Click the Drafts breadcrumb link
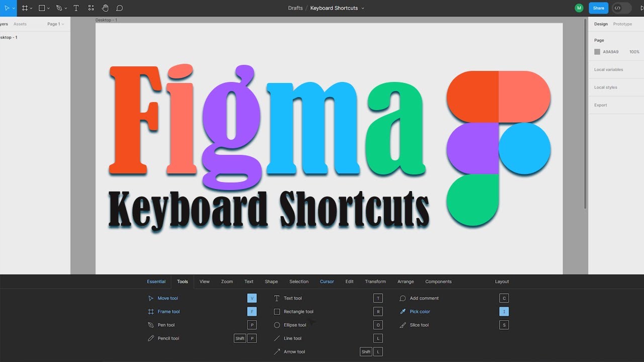The height and width of the screenshot is (362, 644). (295, 8)
